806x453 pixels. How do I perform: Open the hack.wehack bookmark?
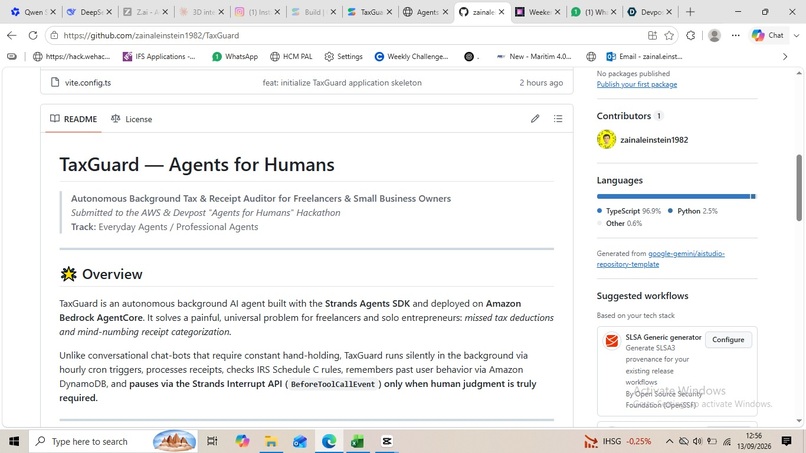coord(71,57)
